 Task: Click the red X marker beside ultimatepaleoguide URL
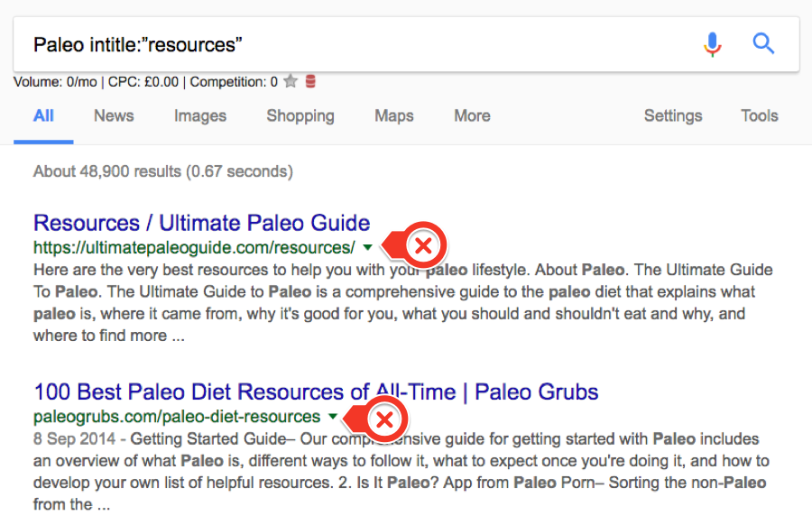coord(423,246)
